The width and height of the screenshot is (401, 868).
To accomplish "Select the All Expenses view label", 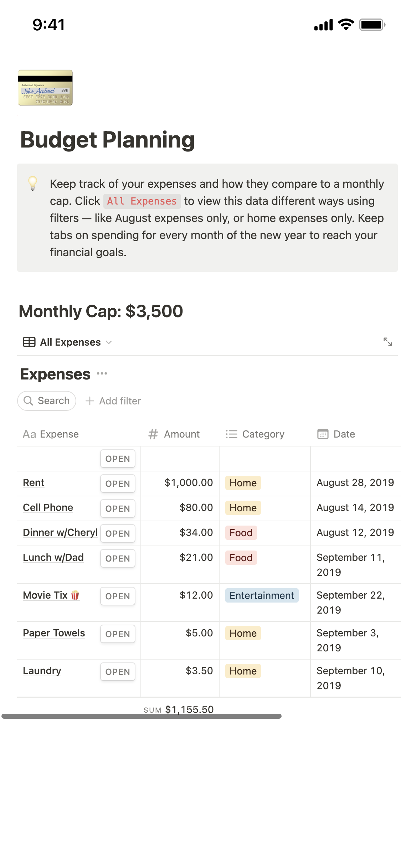I will tap(70, 342).
